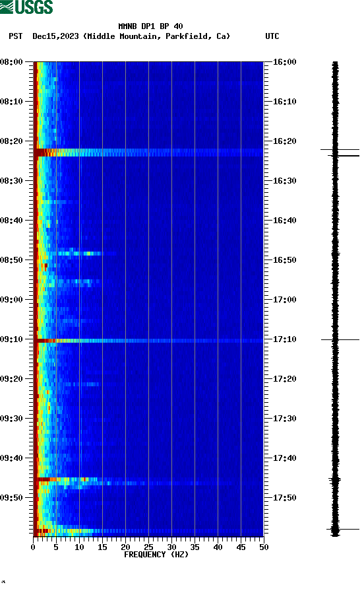Click the 35 Hz frequency tick label
Image resolution: width=364 pixels, height=589 pixels.
pos(195,547)
